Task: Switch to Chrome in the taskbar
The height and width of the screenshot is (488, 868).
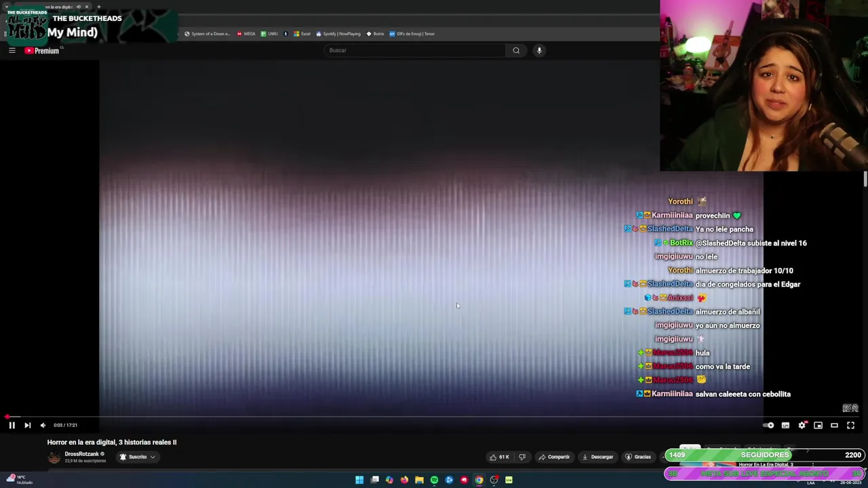Action: click(x=479, y=480)
